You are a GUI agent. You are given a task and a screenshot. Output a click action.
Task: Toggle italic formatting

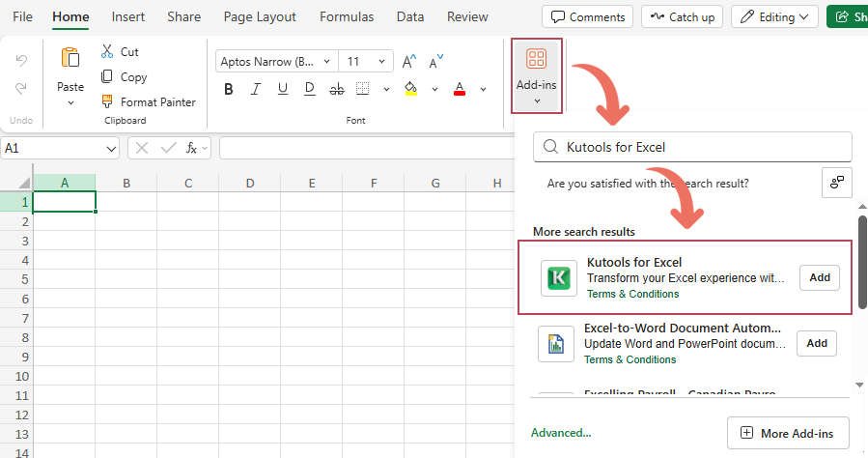pyautogui.click(x=255, y=89)
